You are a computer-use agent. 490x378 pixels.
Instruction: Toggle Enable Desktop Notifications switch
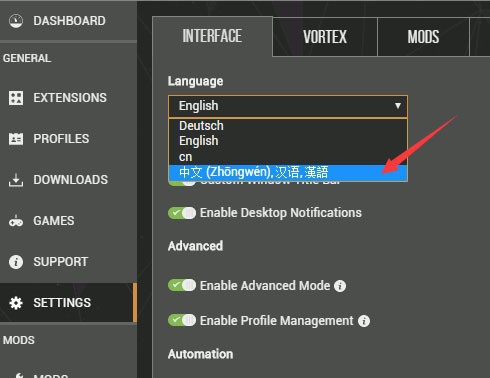(182, 213)
